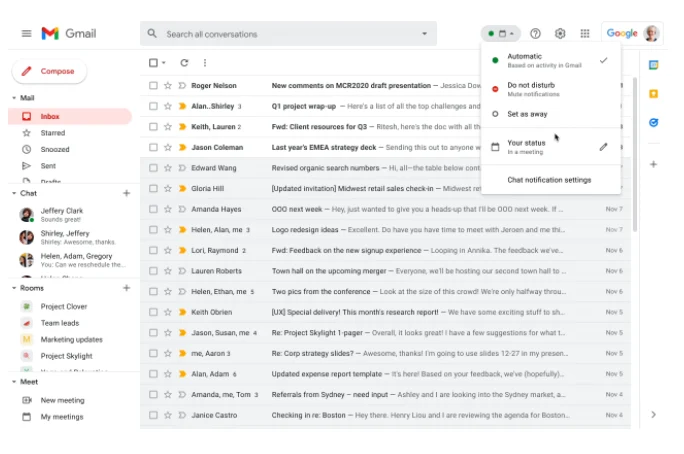Click the search magnifier icon

152,34
